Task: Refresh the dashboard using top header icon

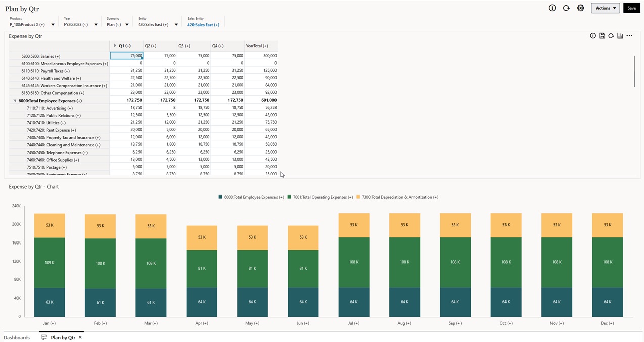Action: point(566,8)
